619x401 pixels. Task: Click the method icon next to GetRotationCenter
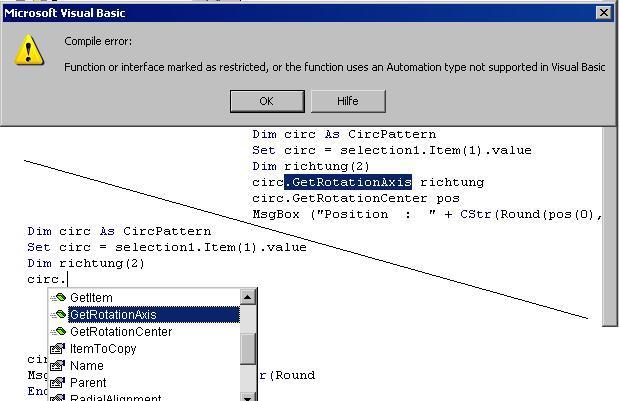point(58,332)
